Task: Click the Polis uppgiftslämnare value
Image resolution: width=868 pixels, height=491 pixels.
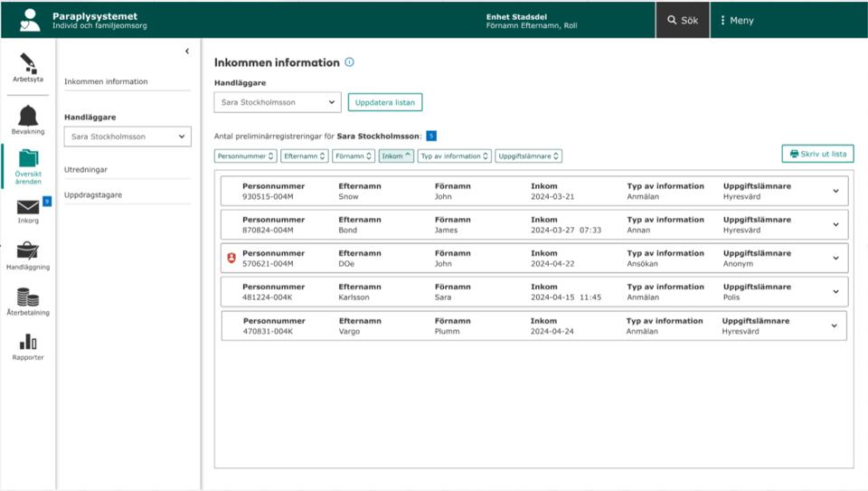Action: [x=731, y=297]
